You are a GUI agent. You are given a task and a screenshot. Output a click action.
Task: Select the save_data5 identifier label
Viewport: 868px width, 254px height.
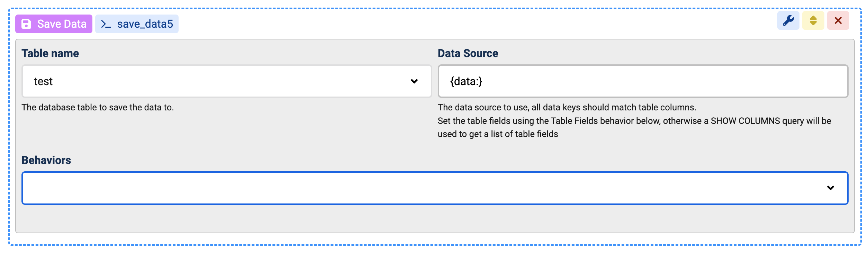click(x=145, y=24)
